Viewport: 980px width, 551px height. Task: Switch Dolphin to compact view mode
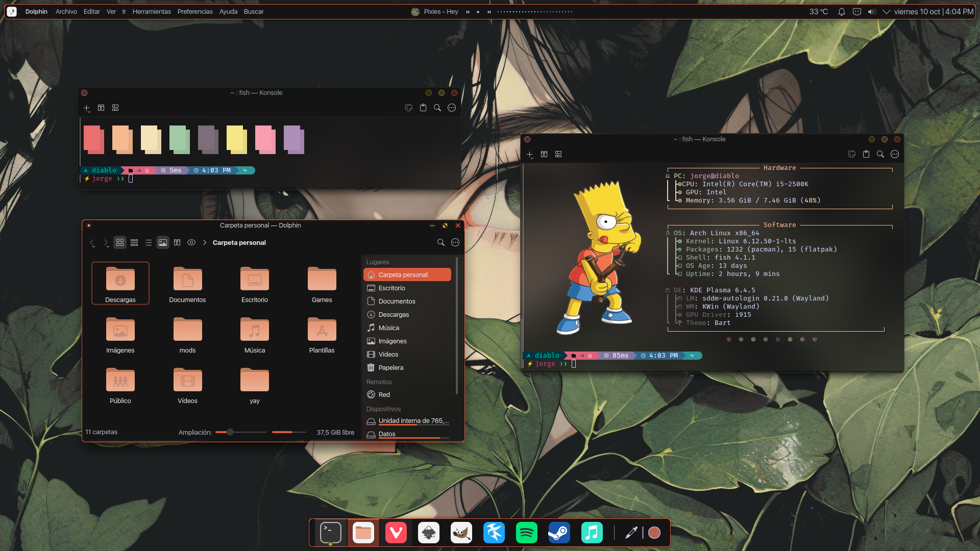[134, 242]
